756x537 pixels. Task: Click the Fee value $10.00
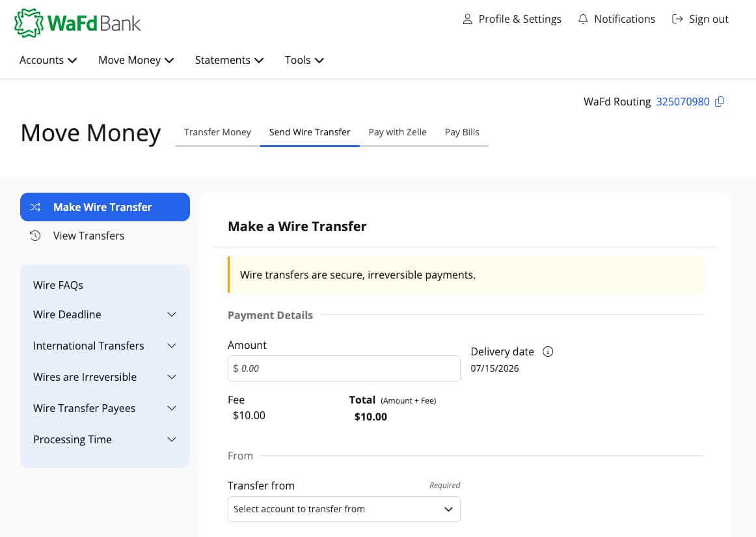point(249,415)
